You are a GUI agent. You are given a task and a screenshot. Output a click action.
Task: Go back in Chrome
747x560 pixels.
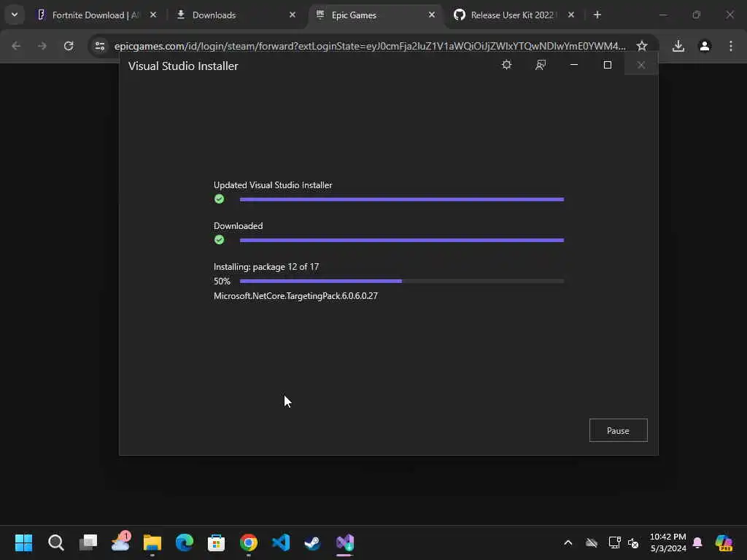click(x=16, y=46)
